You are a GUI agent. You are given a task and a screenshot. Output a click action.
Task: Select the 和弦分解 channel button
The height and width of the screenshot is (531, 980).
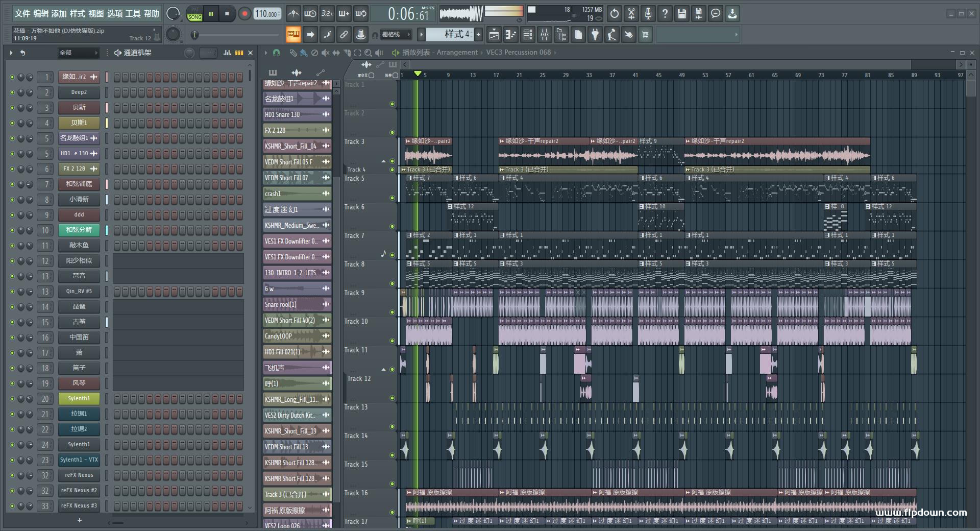pos(79,230)
